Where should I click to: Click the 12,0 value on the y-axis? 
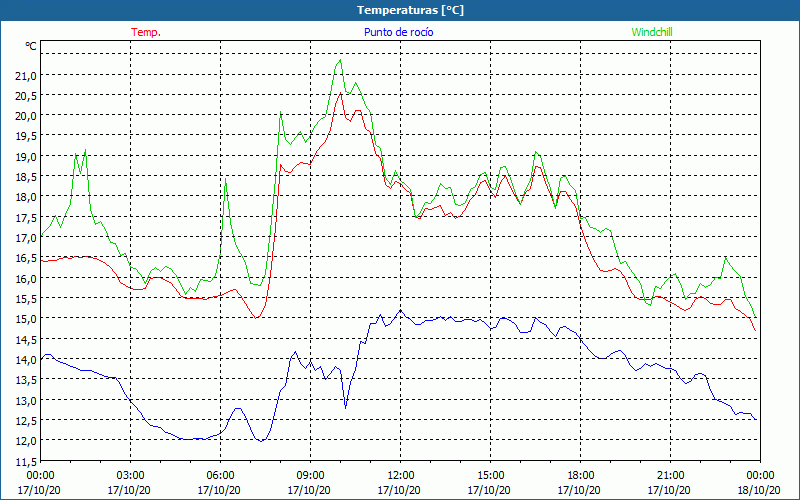26,440
